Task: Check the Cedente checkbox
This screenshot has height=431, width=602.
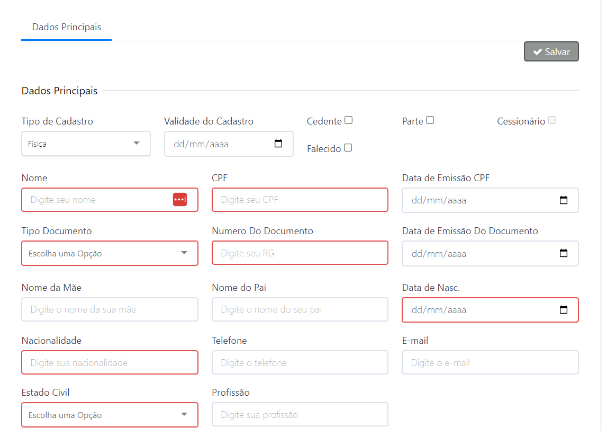Action: point(348,120)
